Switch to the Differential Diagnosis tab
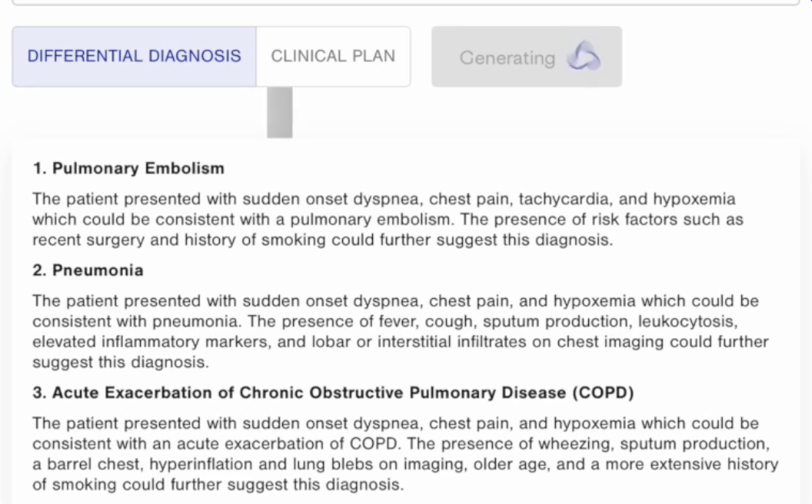 (134, 56)
